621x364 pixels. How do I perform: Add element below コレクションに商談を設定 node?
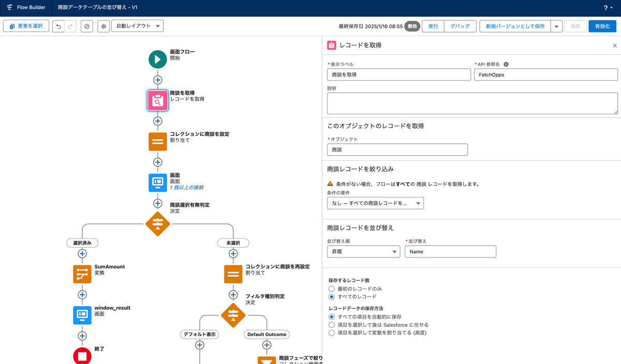coord(158,162)
